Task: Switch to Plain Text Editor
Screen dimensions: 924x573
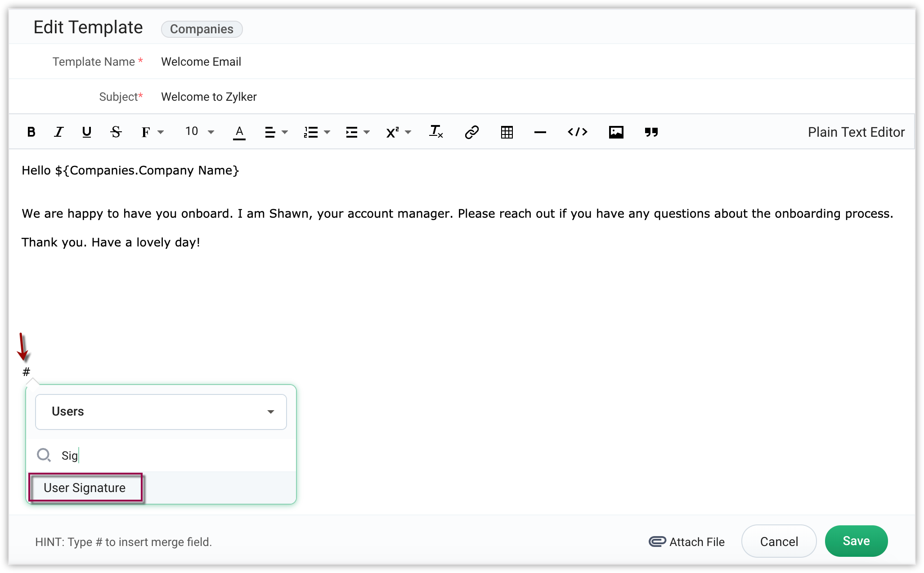Action: [856, 132]
